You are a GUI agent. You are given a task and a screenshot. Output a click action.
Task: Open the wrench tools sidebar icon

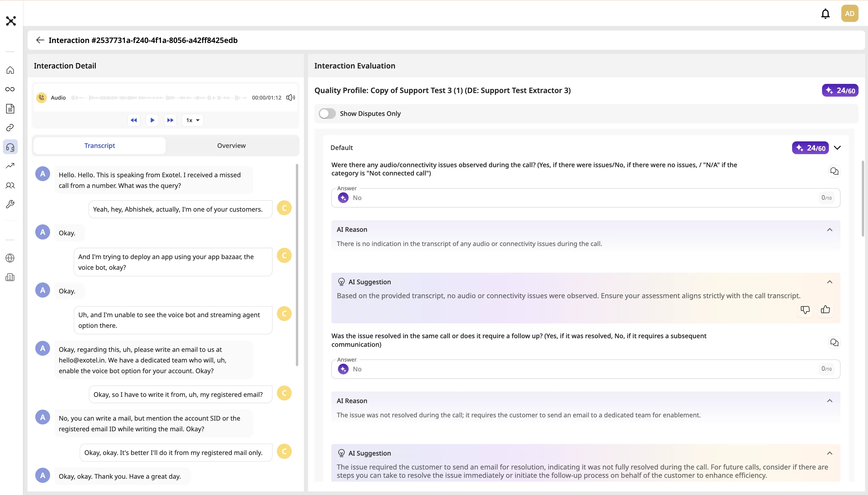click(x=10, y=204)
